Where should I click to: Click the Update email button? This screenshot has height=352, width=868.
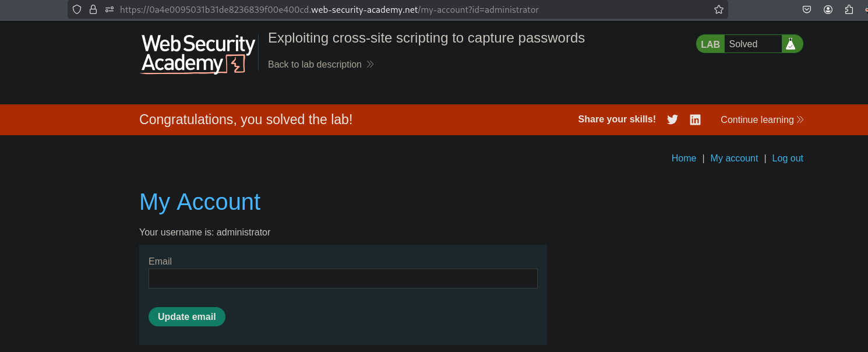click(x=186, y=316)
